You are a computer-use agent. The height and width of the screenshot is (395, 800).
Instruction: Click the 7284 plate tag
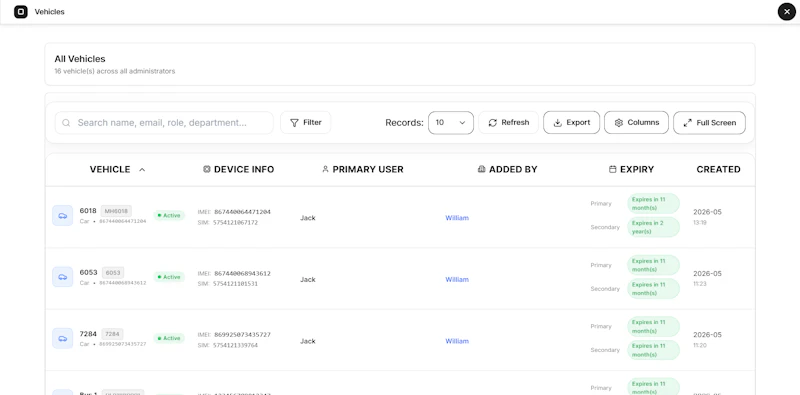112,334
